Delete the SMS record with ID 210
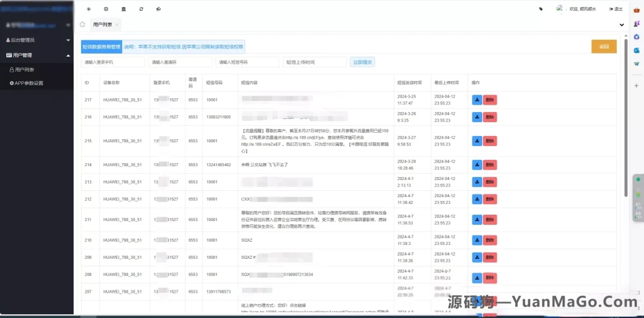This screenshot has width=644, height=318. (x=490, y=241)
